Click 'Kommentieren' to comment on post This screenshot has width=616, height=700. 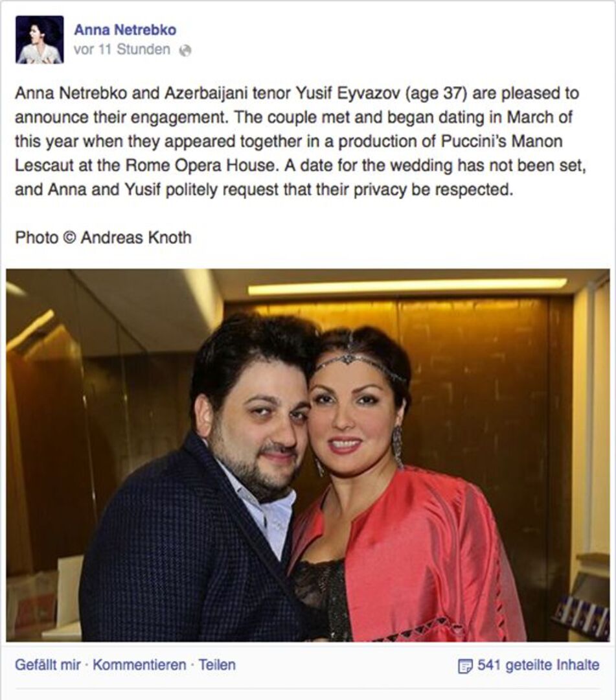pyautogui.click(x=139, y=665)
